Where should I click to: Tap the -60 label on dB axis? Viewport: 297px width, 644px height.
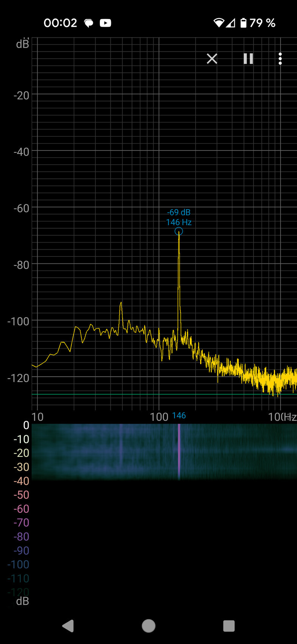21,208
